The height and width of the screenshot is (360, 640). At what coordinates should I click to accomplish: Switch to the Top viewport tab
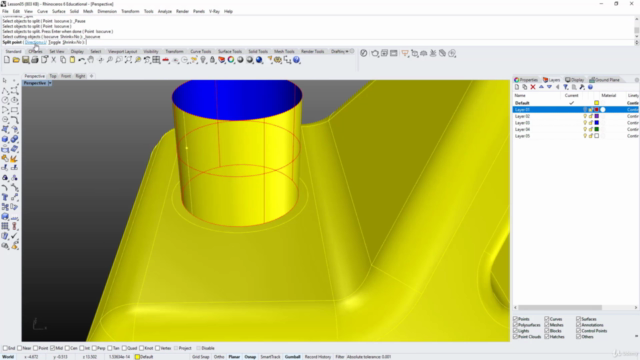click(53, 76)
